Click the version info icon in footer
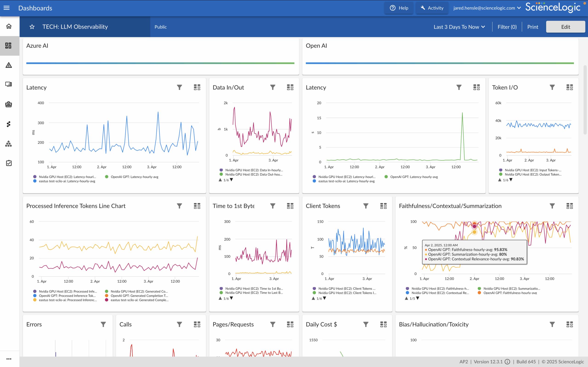The width and height of the screenshot is (588, 367). [x=507, y=362]
